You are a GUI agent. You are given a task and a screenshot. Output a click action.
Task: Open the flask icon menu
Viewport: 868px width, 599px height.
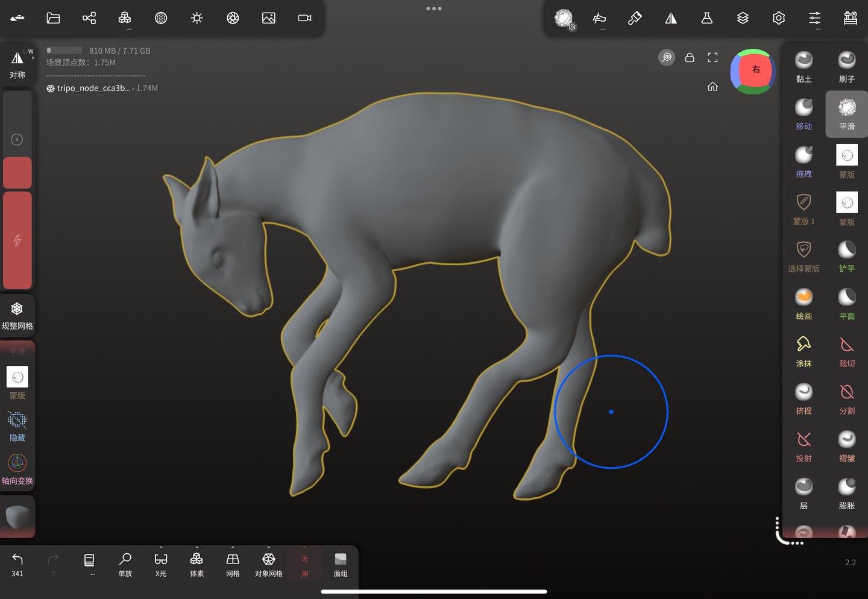point(707,18)
